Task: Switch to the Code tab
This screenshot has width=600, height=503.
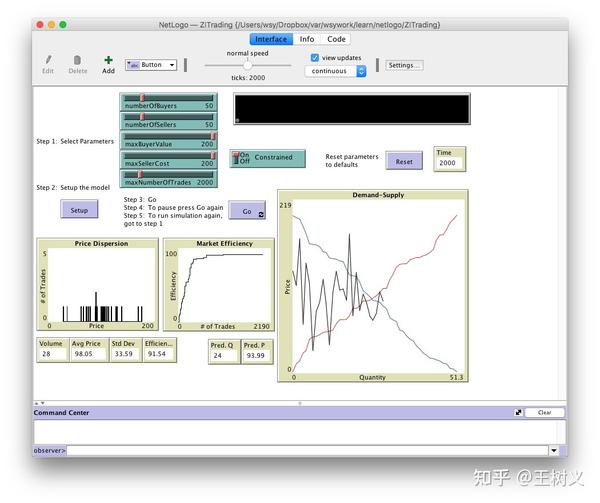Action: click(x=336, y=39)
